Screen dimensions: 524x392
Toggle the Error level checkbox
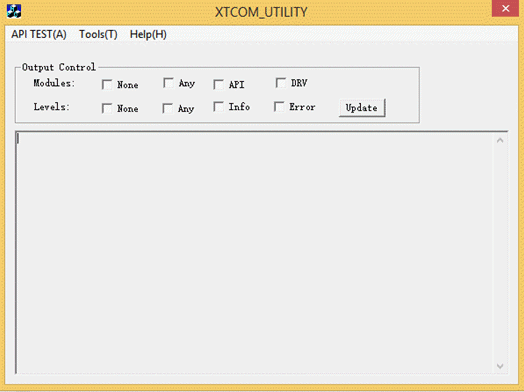[279, 107]
